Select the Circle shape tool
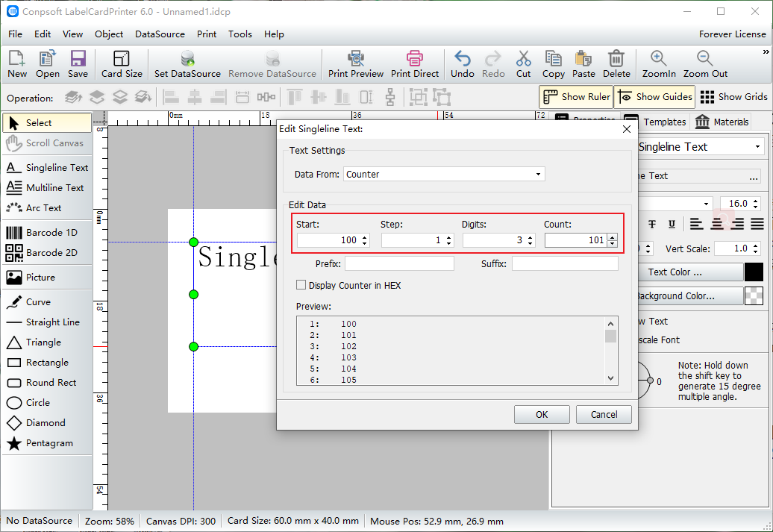This screenshot has height=532, width=773. [x=47, y=403]
